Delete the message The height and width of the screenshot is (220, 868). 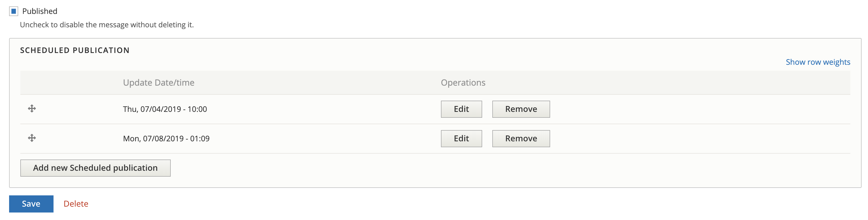(x=76, y=203)
